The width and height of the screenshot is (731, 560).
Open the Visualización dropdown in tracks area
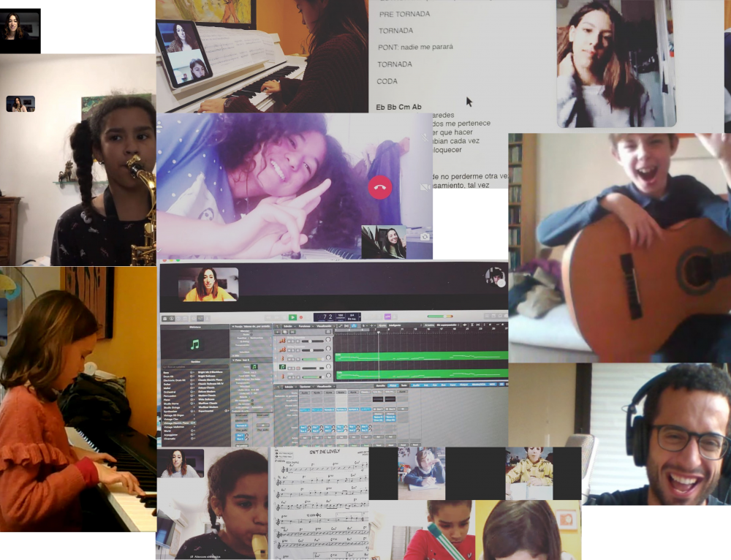coord(325,327)
